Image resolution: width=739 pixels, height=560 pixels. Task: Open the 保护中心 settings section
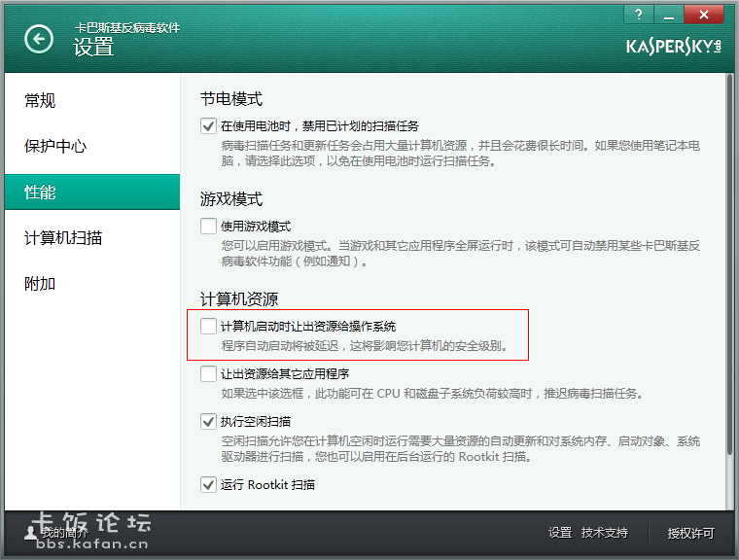click(92, 146)
